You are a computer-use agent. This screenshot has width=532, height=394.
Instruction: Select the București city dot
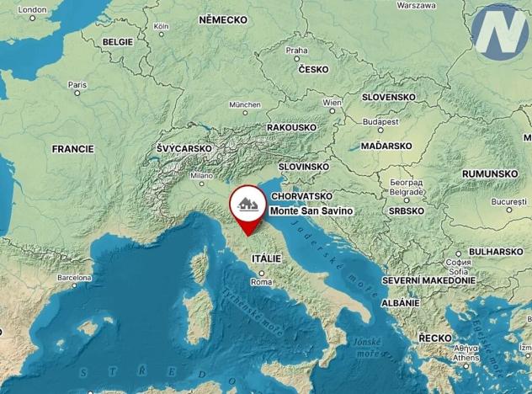tap(509, 210)
